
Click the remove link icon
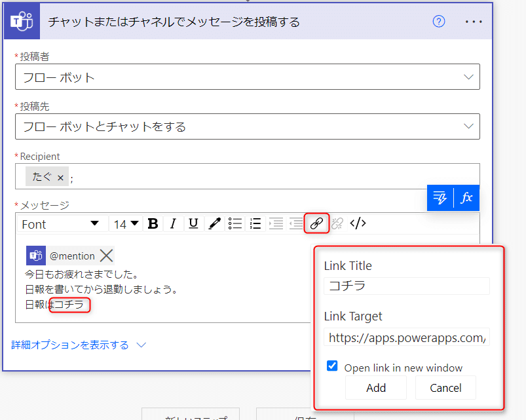337,223
